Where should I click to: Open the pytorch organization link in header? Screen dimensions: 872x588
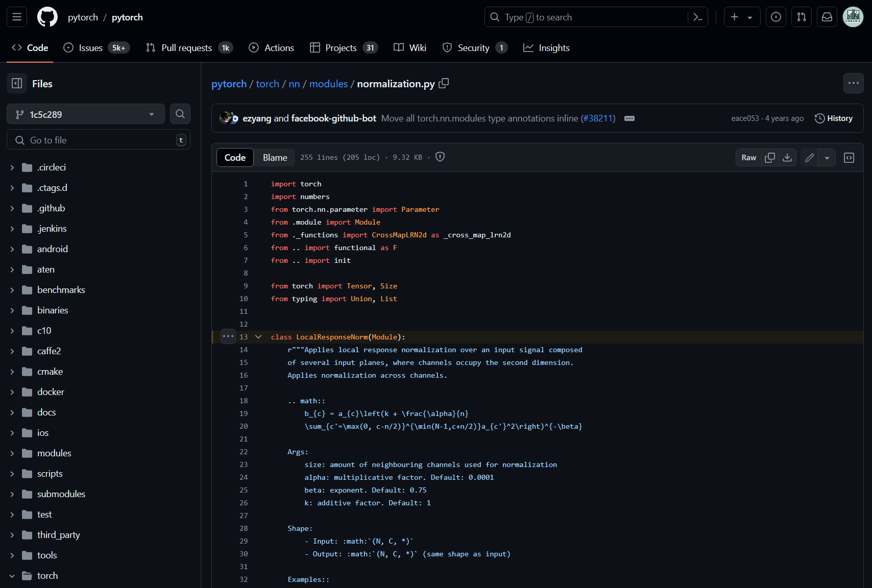[83, 17]
